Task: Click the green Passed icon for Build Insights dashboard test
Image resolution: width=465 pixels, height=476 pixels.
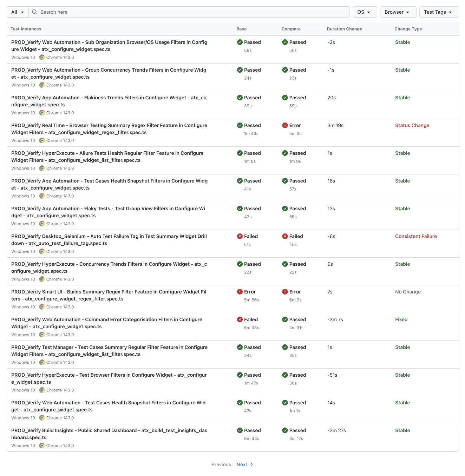Action: 240,430
